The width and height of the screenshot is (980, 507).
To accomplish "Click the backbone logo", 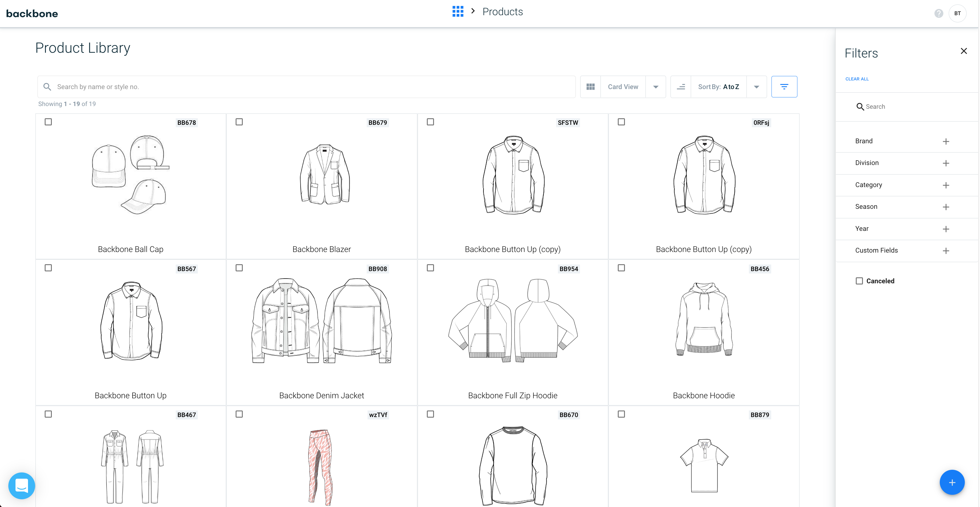I will pyautogui.click(x=32, y=14).
